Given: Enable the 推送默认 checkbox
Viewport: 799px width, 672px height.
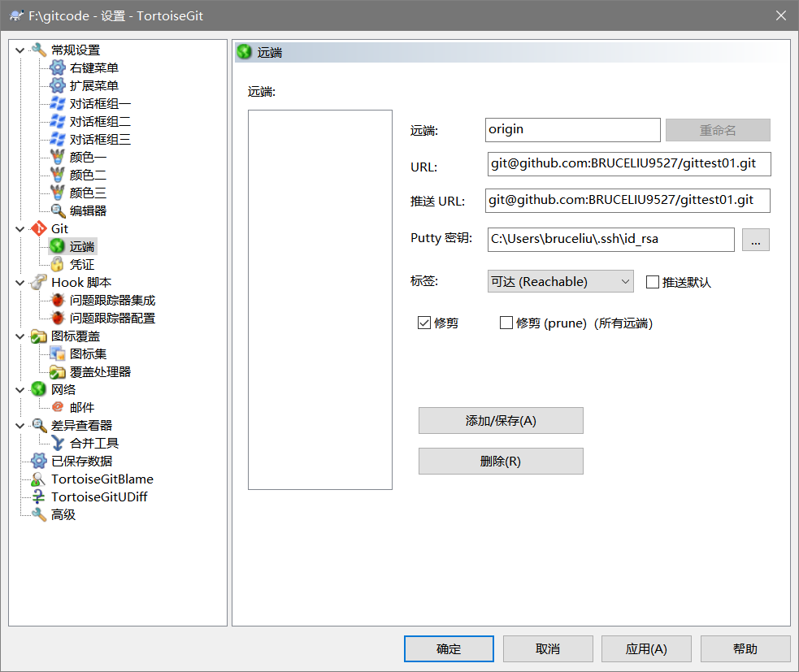Looking at the screenshot, I should tap(652, 282).
